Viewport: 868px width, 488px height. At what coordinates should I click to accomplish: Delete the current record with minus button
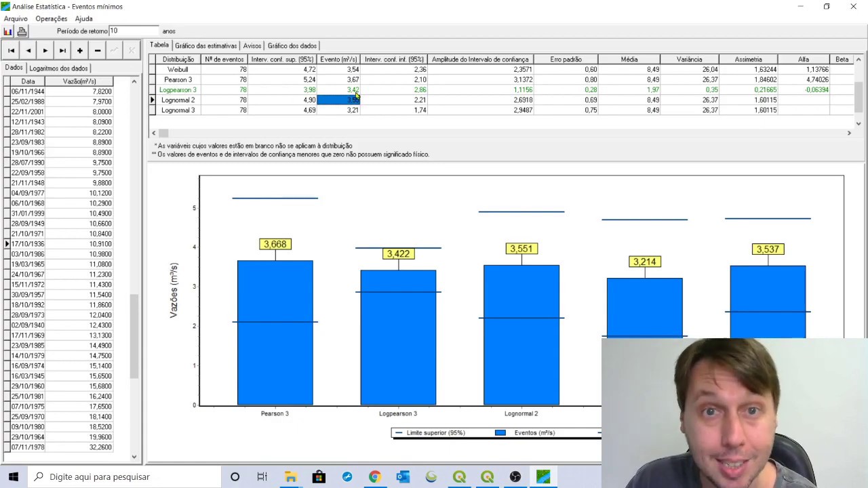click(97, 50)
